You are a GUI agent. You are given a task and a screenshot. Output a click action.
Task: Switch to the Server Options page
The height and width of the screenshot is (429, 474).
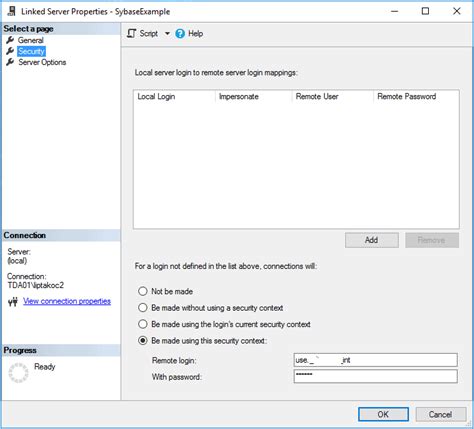(x=42, y=62)
